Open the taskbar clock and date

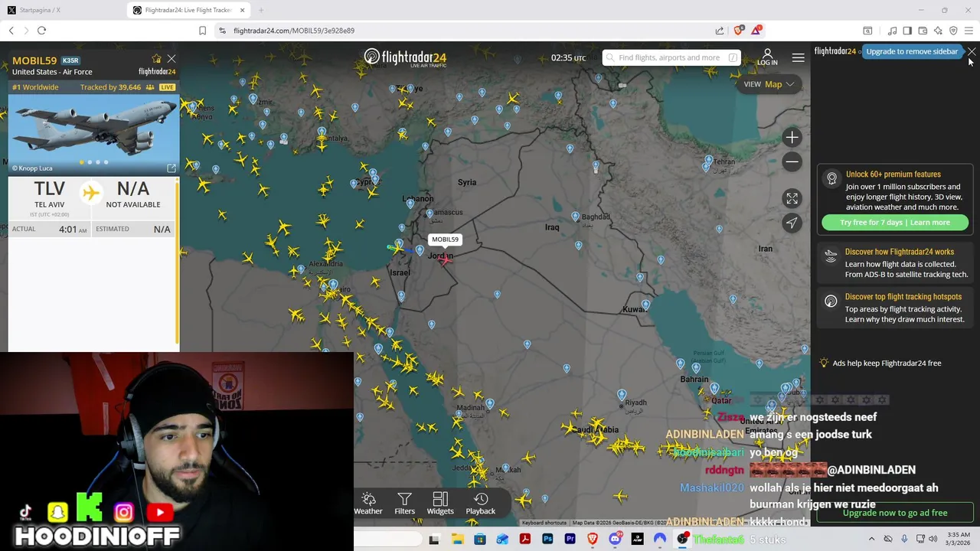959,539
